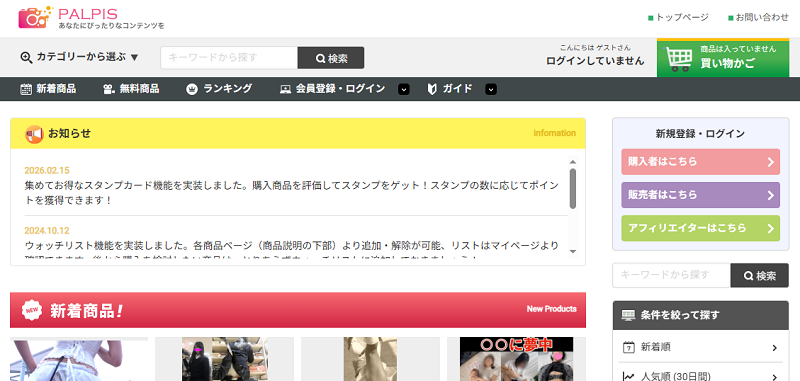This screenshot has width=800, height=381.
Task: Open ガイド in the nav bar
Action: [x=457, y=89]
